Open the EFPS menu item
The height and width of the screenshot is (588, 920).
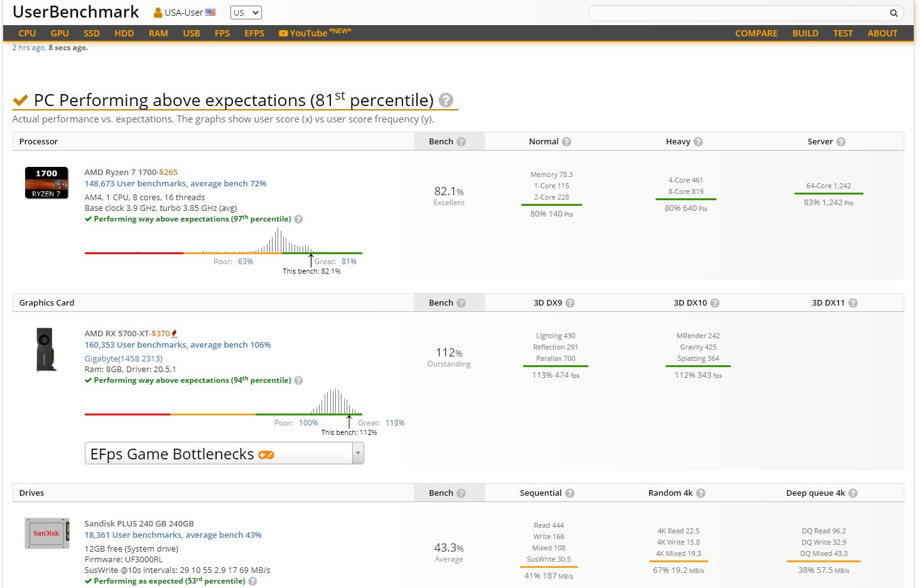point(254,33)
